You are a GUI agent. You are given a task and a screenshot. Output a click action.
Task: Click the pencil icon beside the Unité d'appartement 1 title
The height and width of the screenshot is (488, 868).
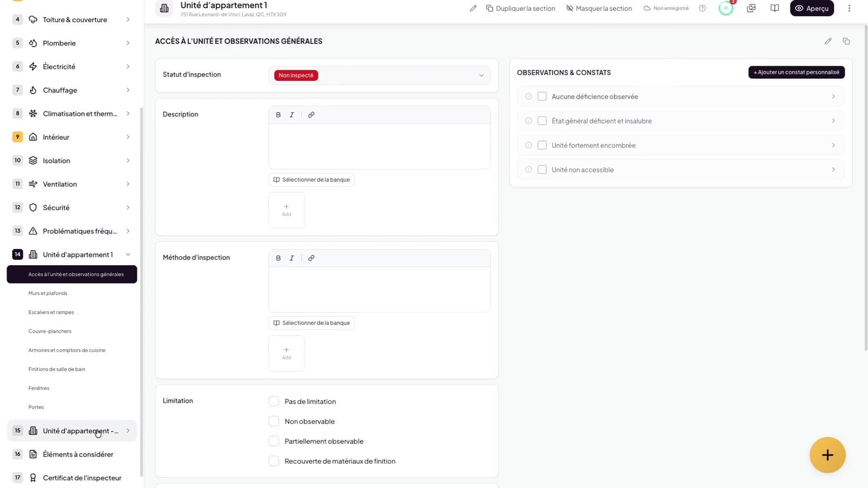473,8
